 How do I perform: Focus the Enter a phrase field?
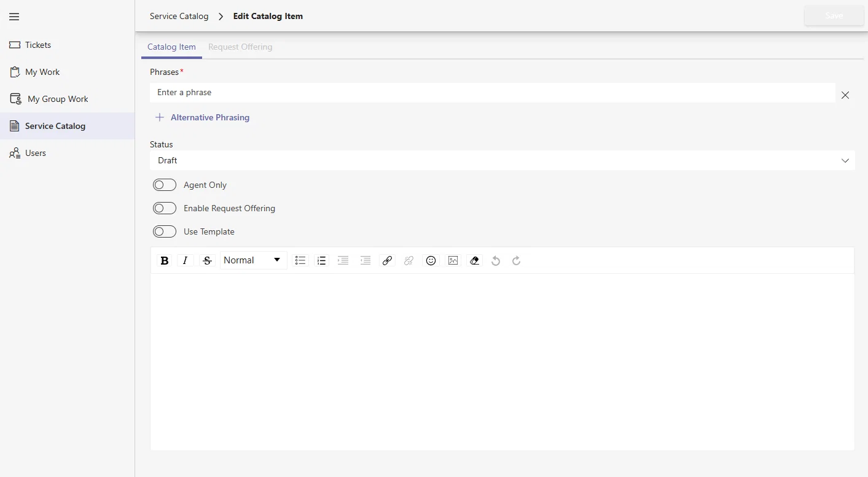[493, 93]
